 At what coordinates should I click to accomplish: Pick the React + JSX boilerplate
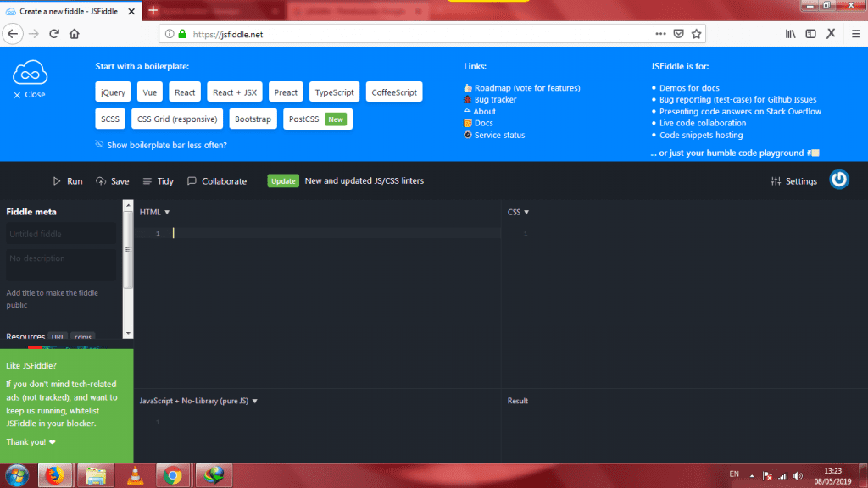pyautogui.click(x=235, y=92)
